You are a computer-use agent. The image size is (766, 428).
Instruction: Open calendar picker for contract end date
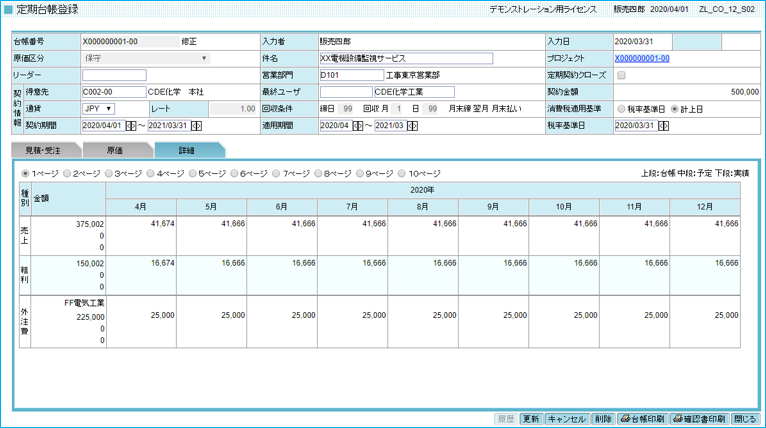196,126
